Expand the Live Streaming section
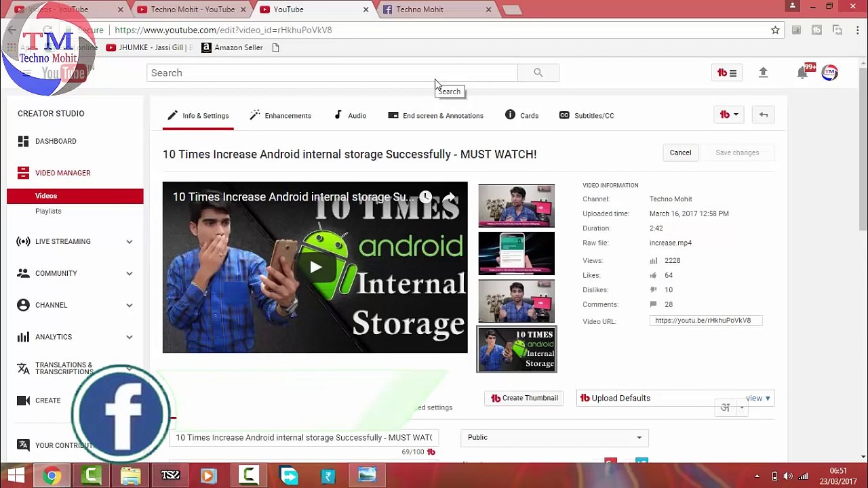Viewport: 868px width, 488px height. click(x=129, y=241)
